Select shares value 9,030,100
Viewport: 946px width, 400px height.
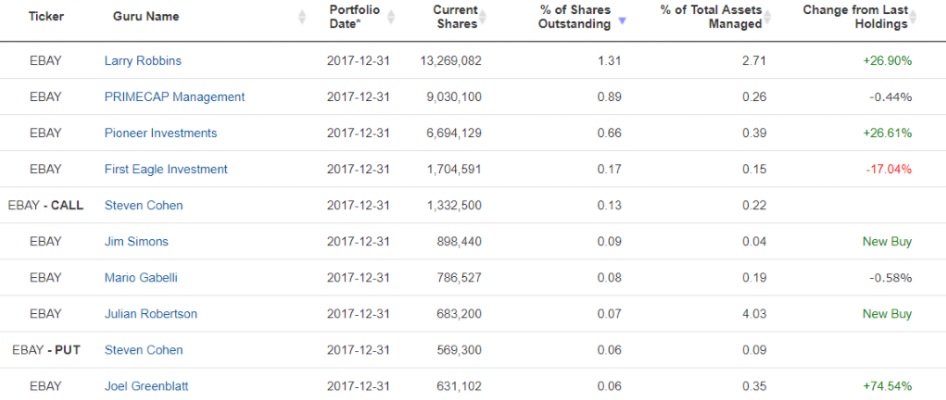[454, 97]
